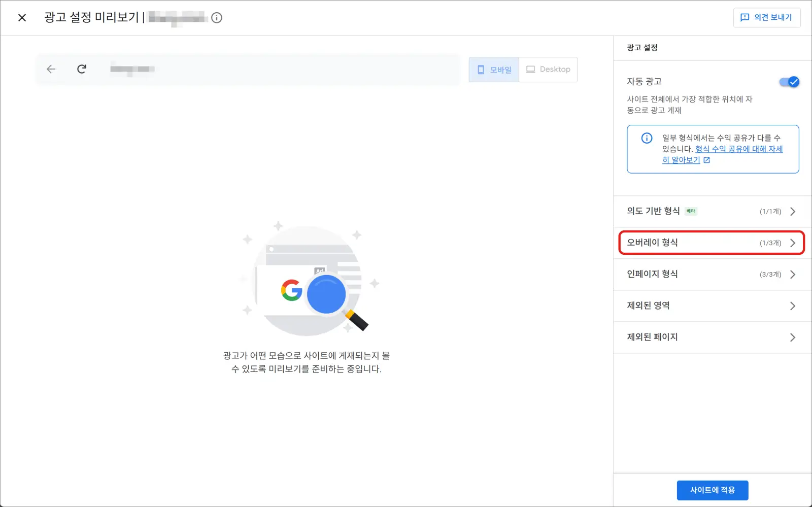
Task: Click the info icon in the revenue share notice
Action: pyautogui.click(x=647, y=138)
